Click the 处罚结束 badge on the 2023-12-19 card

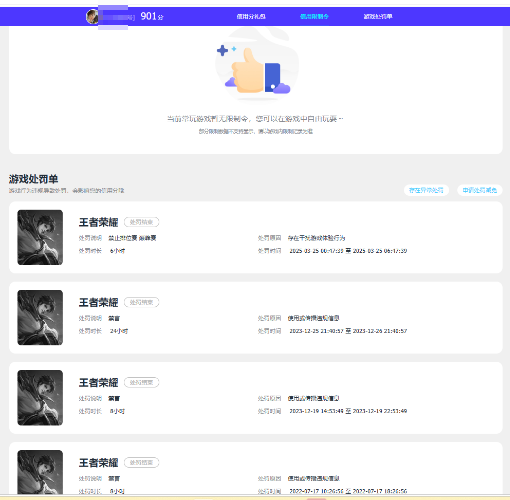[141, 382]
